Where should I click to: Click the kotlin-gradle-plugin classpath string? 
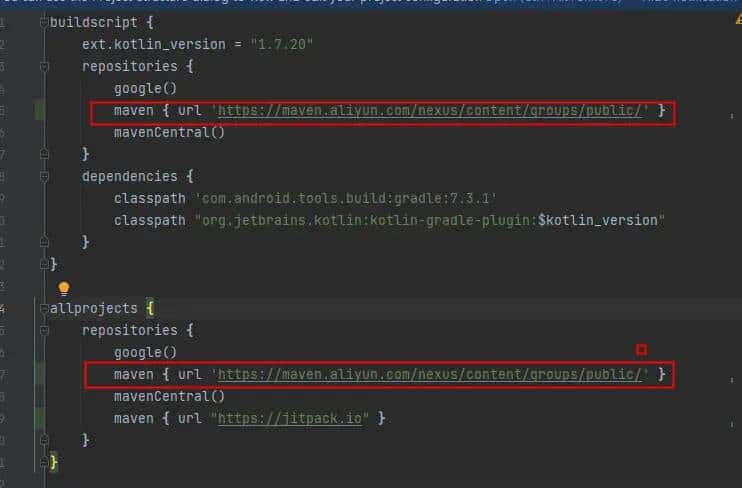(430, 221)
